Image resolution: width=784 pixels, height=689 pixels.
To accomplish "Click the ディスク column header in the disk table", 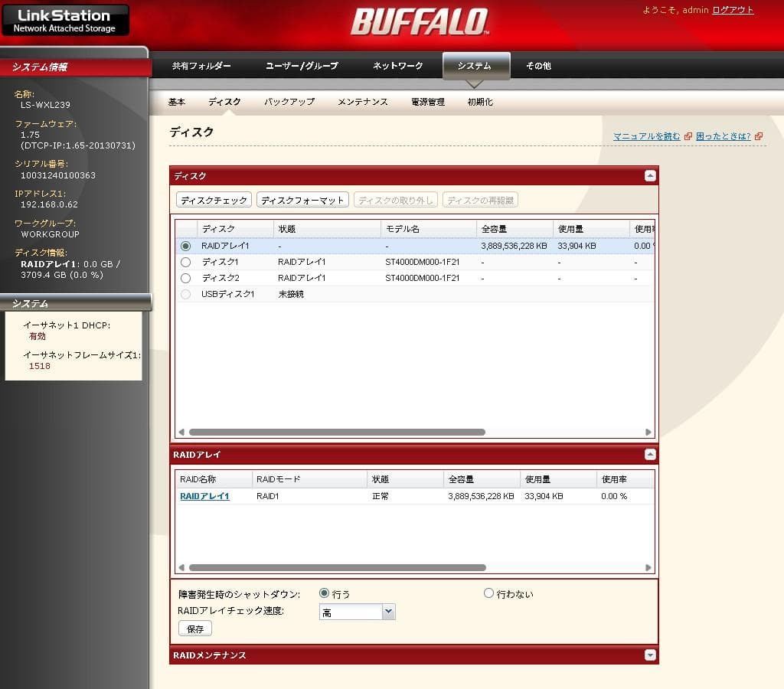I will click(x=235, y=229).
